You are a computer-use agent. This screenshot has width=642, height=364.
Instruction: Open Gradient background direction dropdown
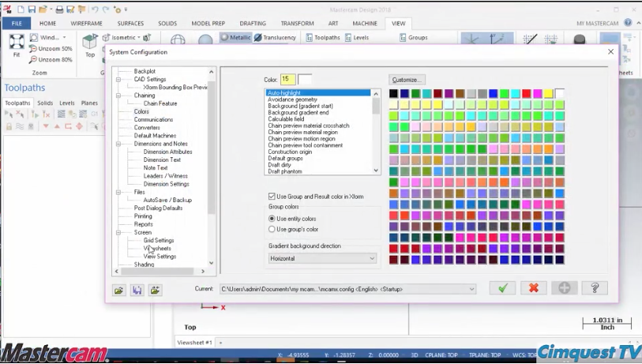coord(322,258)
